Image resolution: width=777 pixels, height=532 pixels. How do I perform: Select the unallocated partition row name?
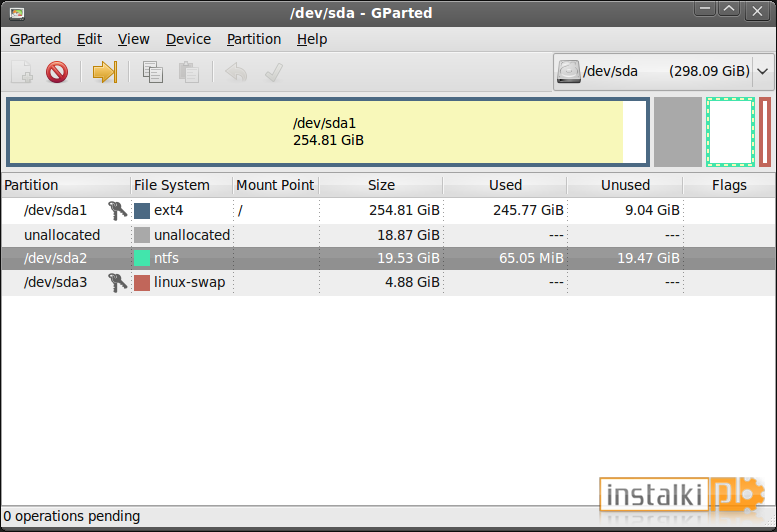(x=62, y=235)
